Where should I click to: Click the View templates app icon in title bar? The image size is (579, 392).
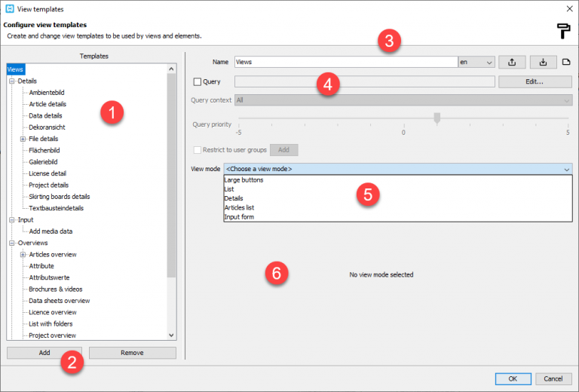[10, 9]
